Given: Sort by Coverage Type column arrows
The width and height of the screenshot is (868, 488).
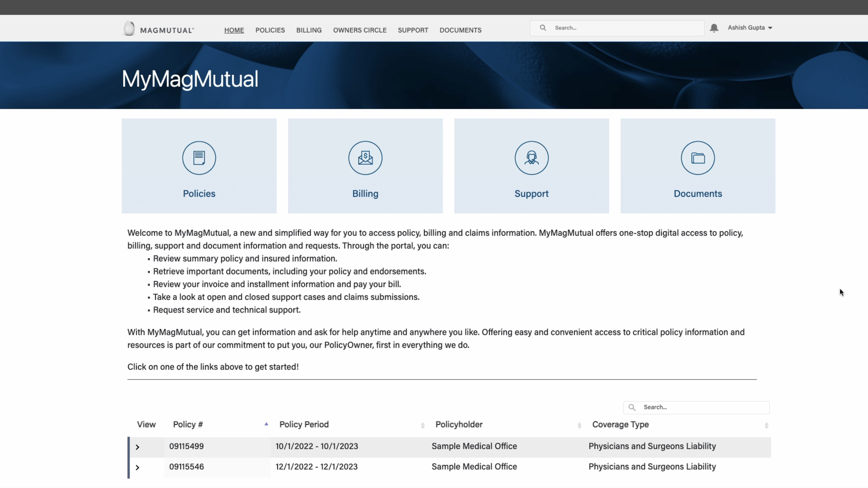Looking at the screenshot, I should click(766, 425).
